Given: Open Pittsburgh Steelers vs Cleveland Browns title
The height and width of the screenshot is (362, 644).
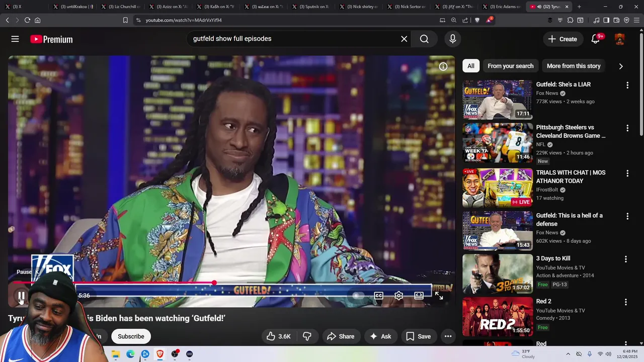Looking at the screenshot, I should [571, 131].
